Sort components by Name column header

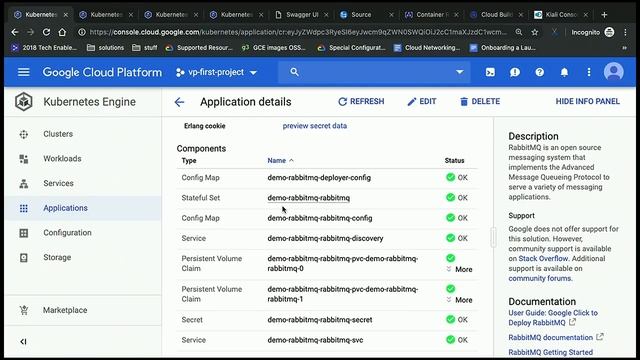pos(280,160)
